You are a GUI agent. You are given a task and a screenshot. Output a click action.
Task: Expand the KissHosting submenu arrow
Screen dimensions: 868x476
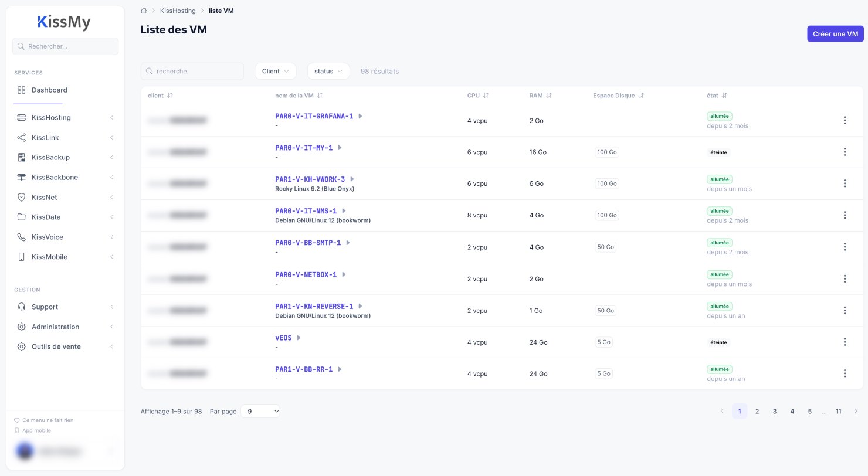tap(111, 118)
